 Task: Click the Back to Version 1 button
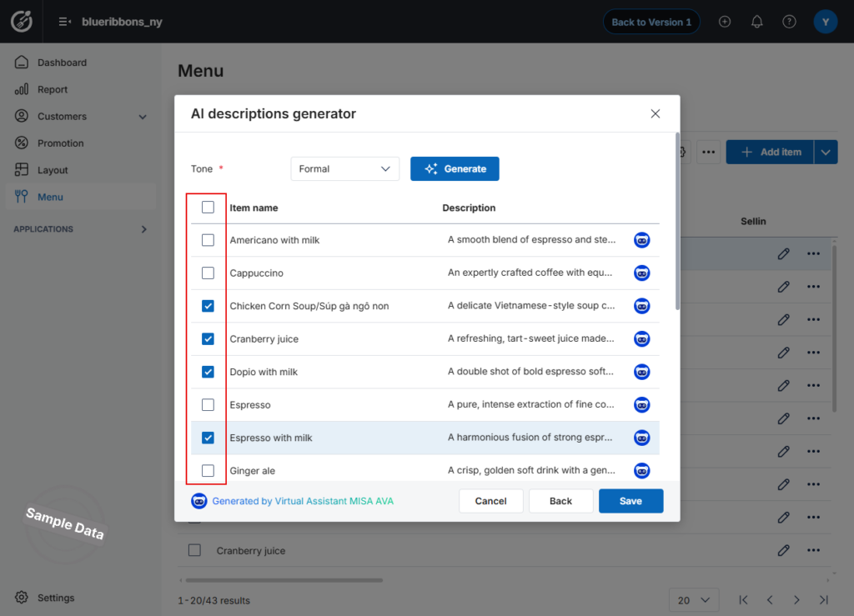pos(651,22)
